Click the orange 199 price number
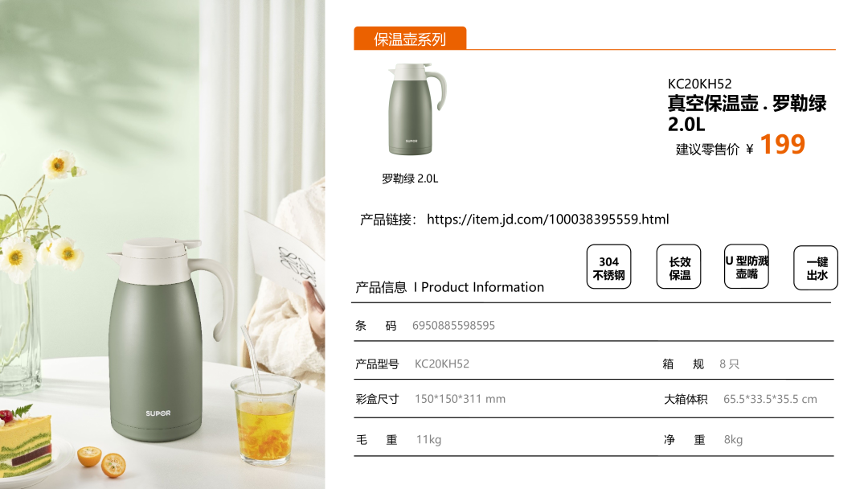This screenshot has width=868, height=489. [x=783, y=145]
